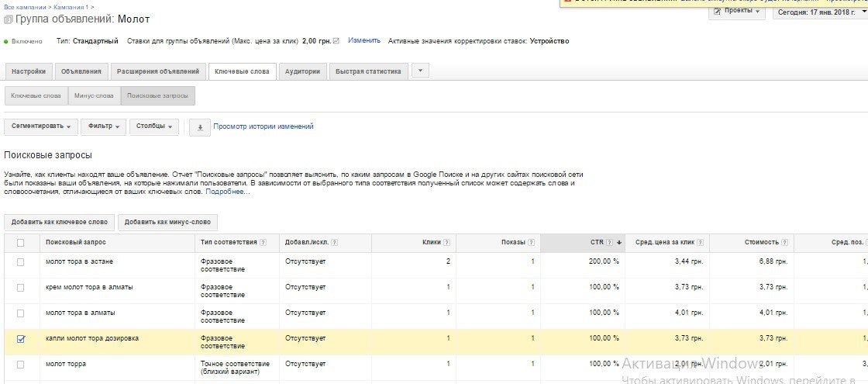Image resolution: width=868 pixels, height=384 pixels.
Task: Click search query text молот торра
Action: [66, 364]
